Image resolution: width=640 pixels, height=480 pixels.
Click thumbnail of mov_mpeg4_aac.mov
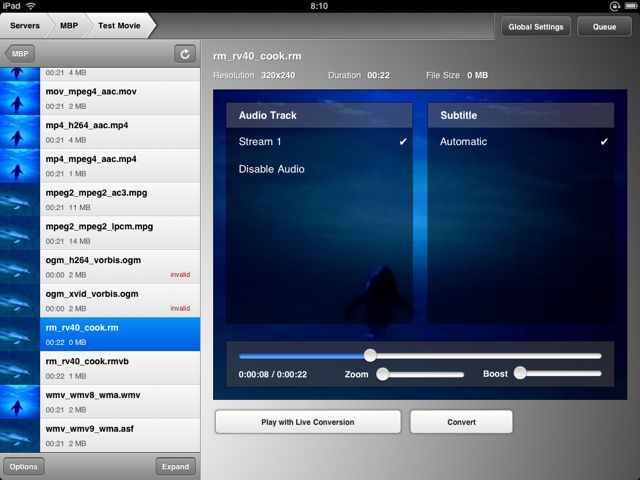[20, 98]
